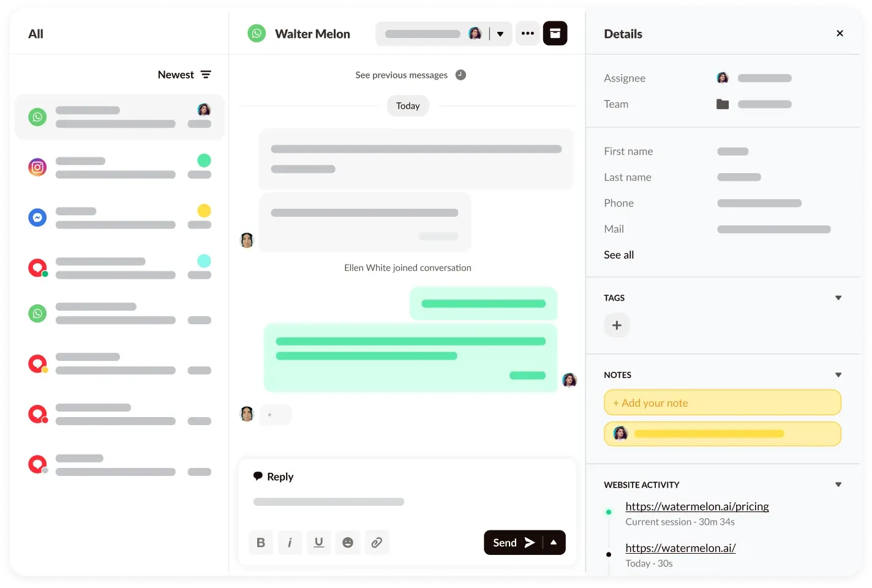The height and width of the screenshot is (588, 872).
Task: Open the emoji picker in the reply toolbar
Action: [x=348, y=542]
